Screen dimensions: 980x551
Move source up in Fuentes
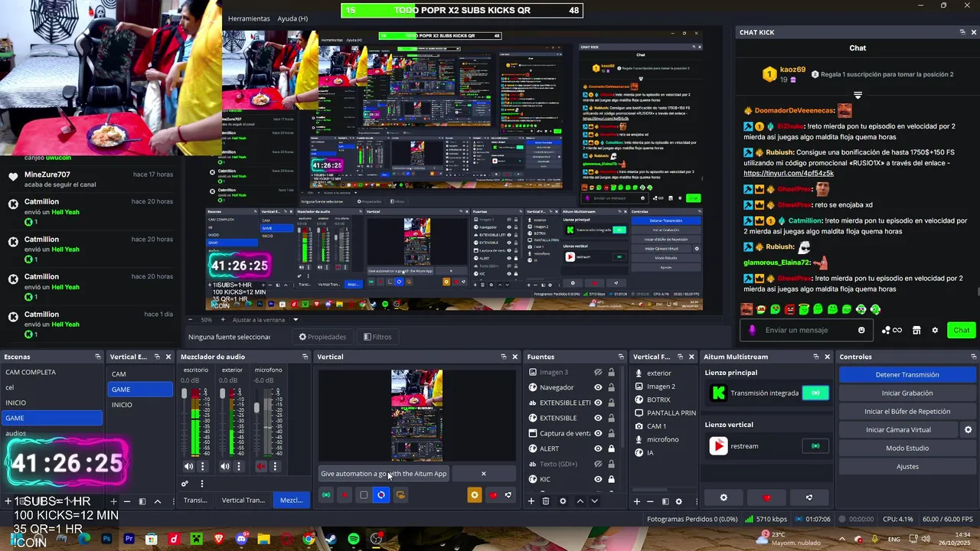coord(580,501)
